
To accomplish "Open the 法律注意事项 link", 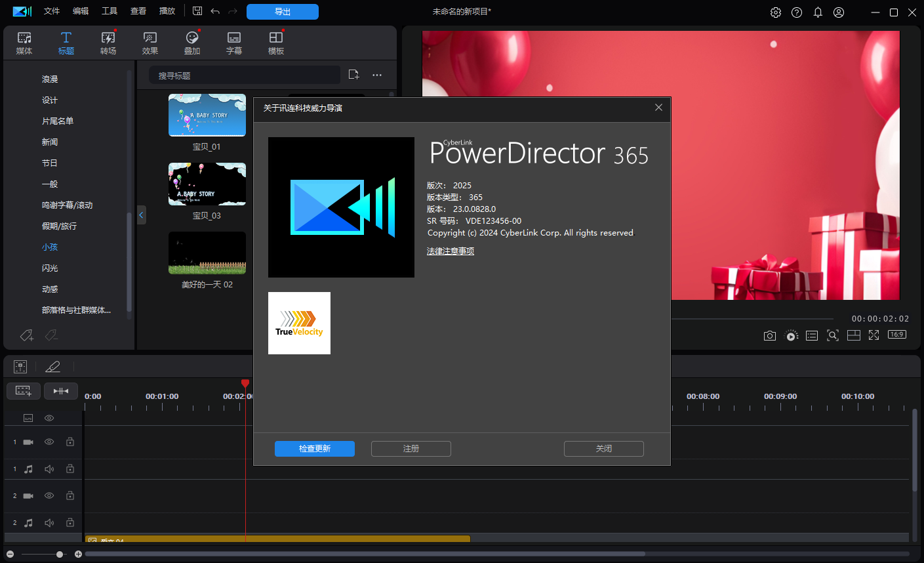I will (451, 251).
